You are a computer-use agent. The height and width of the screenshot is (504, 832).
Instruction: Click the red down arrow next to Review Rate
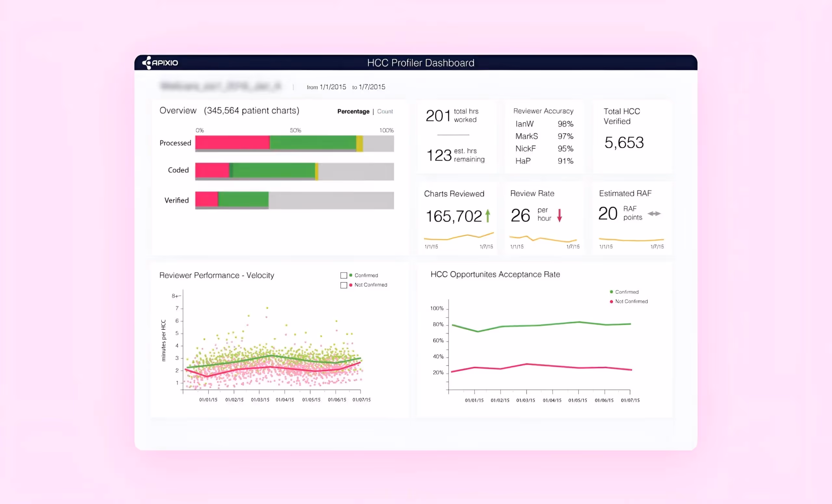coord(560,215)
